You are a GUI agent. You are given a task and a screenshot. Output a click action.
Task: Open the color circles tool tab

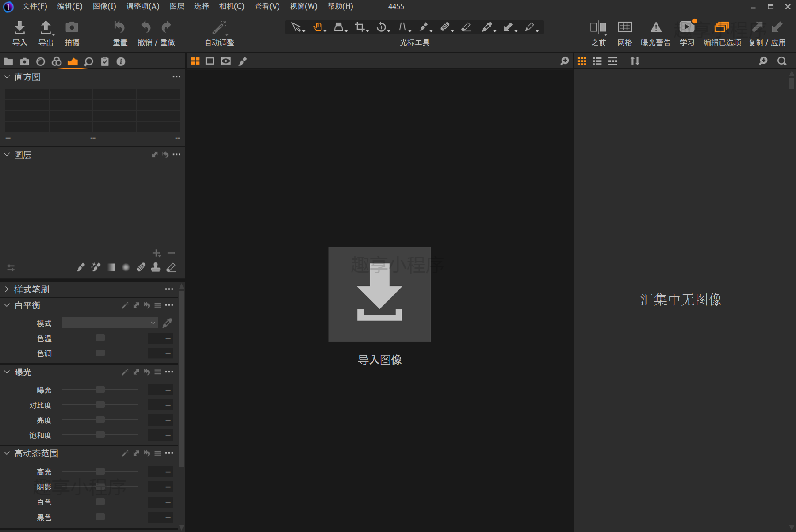click(57, 61)
